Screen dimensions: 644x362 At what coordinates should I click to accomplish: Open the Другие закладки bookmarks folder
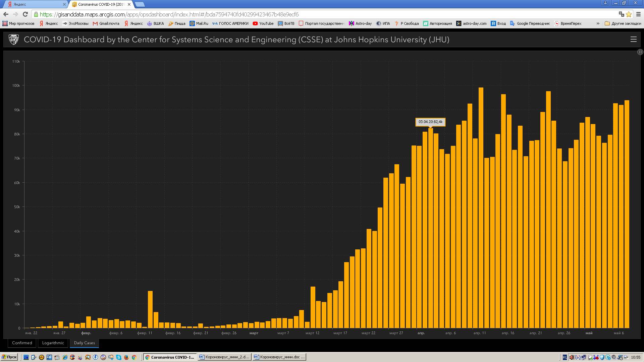(623, 23)
